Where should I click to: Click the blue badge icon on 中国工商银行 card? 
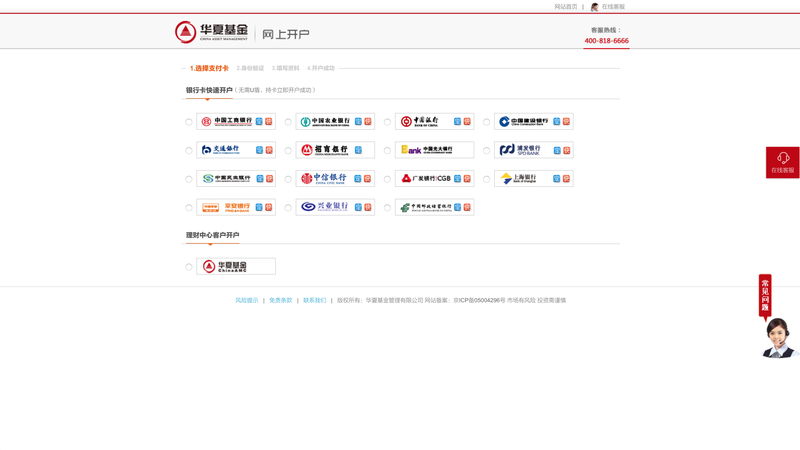[x=259, y=121]
